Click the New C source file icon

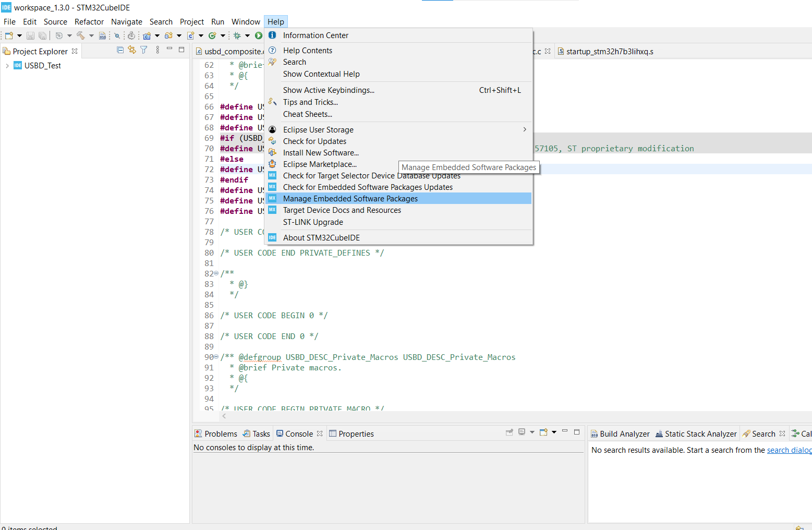point(191,35)
